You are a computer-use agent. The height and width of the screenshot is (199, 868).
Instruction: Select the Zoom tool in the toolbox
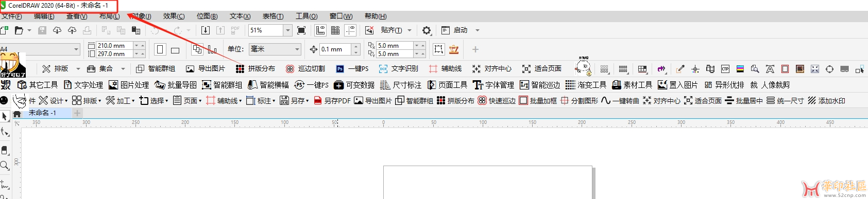click(5, 166)
